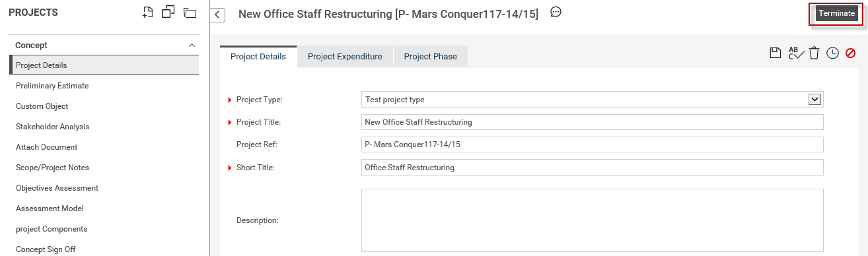The image size is (868, 256).
Task: Open the comments speech bubble icon
Action: 556,12
